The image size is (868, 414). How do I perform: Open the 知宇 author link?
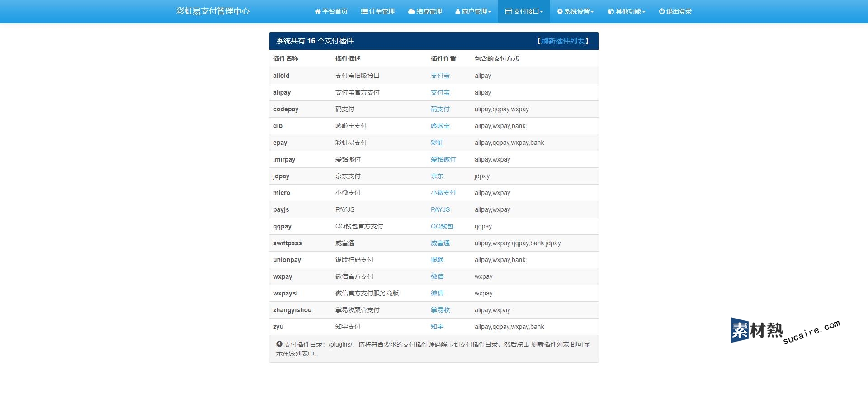(x=437, y=327)
